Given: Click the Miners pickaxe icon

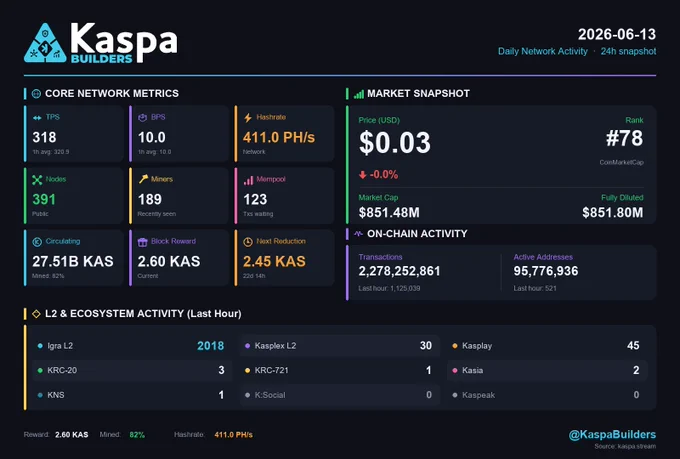Looking at the screenshot, I should point(143,179).
